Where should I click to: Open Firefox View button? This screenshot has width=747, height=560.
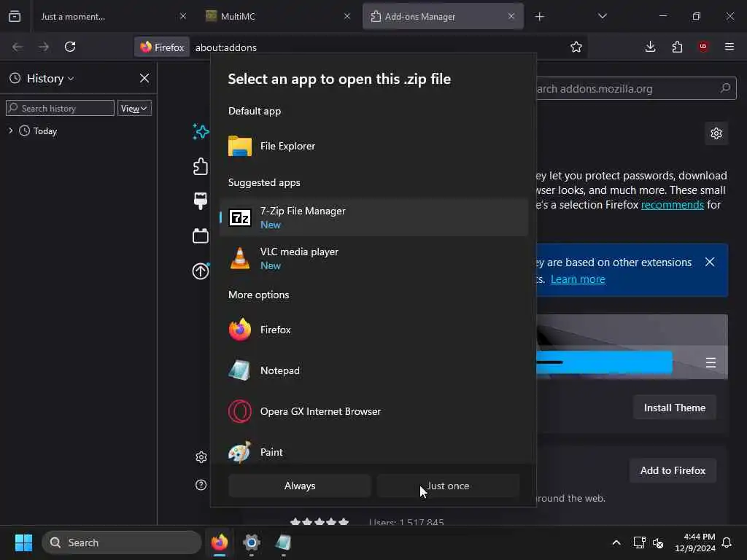(x=15, y=16)
